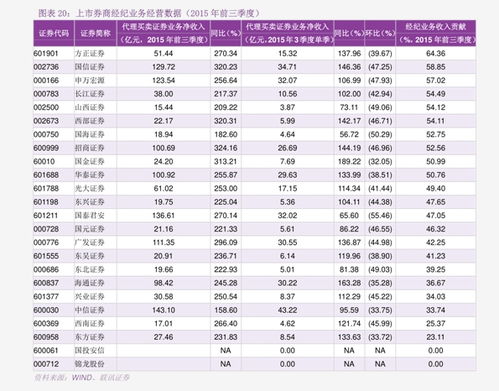This screenshot has width=499, height=391.
Task: Select the contribution value 64.36
Action: coord(436,53)
